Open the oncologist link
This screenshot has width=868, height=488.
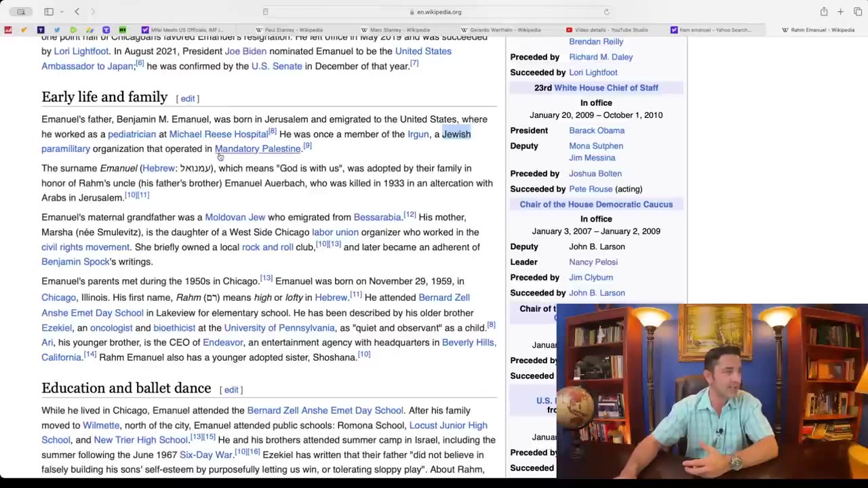111,328
